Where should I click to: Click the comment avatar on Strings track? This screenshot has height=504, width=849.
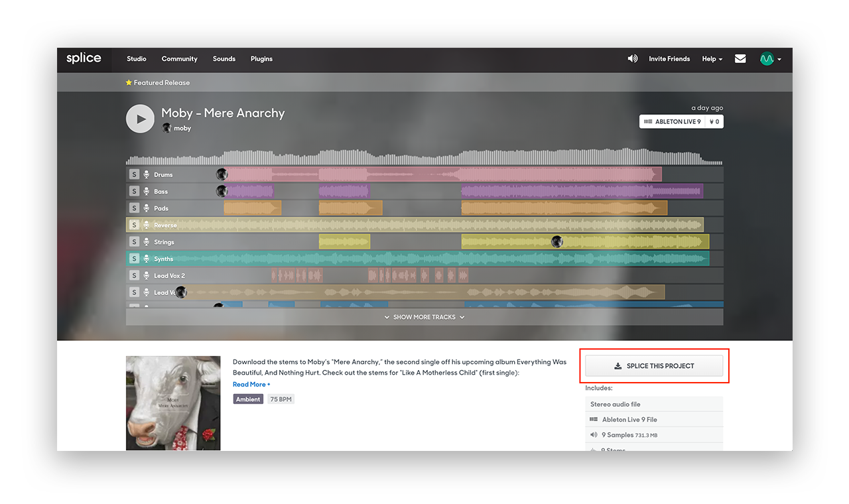(x=557, y=241)
